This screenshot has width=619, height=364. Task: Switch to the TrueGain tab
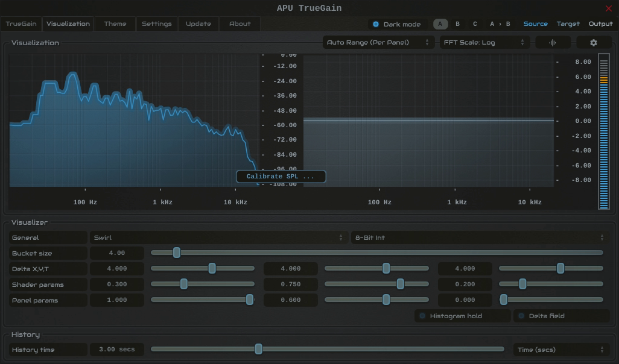coord(21,24)
